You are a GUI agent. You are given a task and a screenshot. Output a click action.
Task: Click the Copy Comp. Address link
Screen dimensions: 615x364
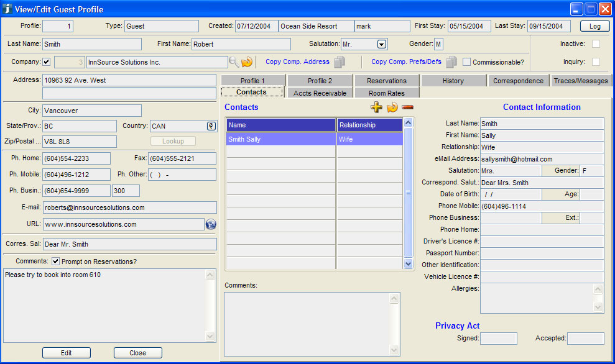click(x=297, y=61)
